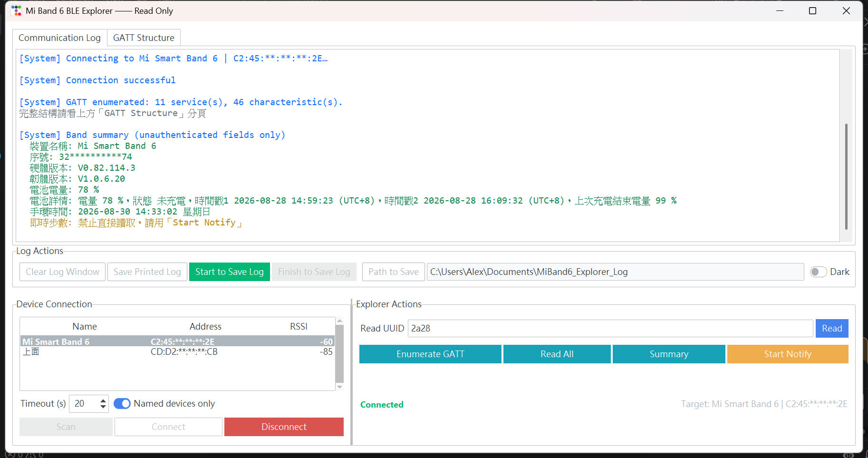Maximize the Mi Band 6 BLE Explorer window
The height and width of the screenshot is (458, 868).
812,10
